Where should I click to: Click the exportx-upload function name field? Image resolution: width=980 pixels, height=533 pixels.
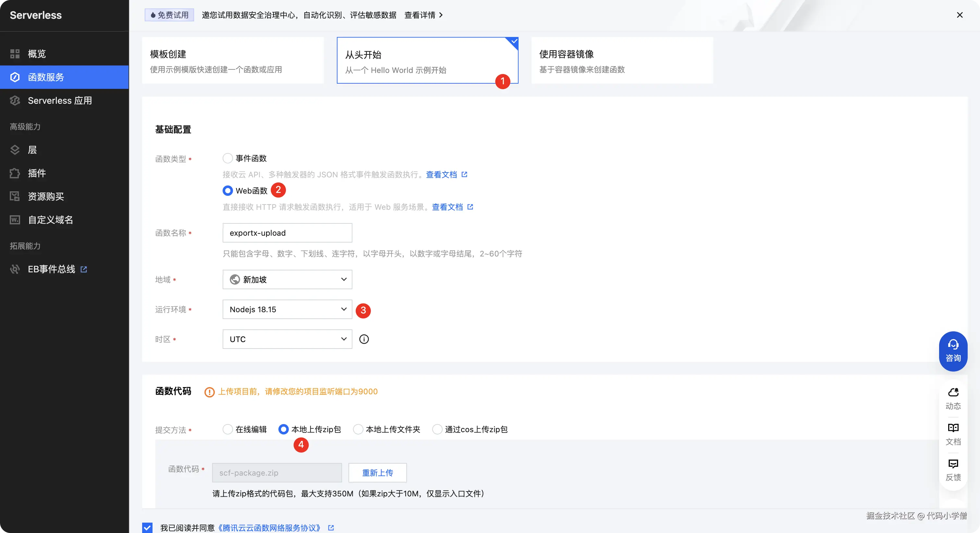[287, 233]
